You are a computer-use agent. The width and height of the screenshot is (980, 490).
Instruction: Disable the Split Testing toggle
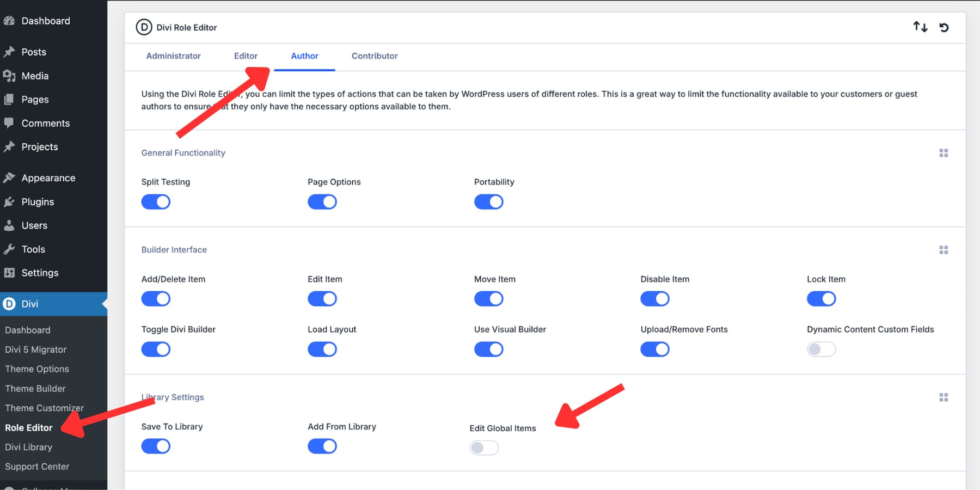pyautogui.click(x=156, y=201)
